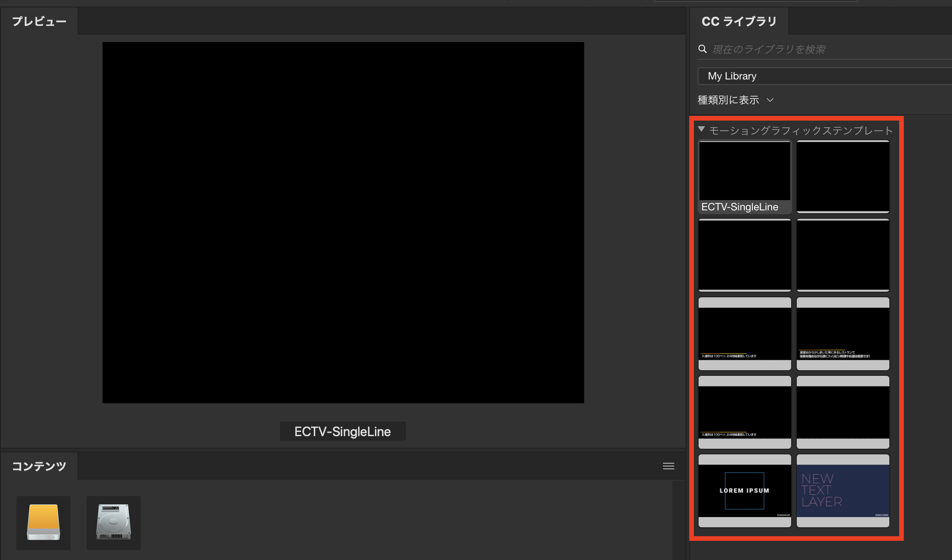Open the Contents panel hamburger menu

click(x=668, y=466)
